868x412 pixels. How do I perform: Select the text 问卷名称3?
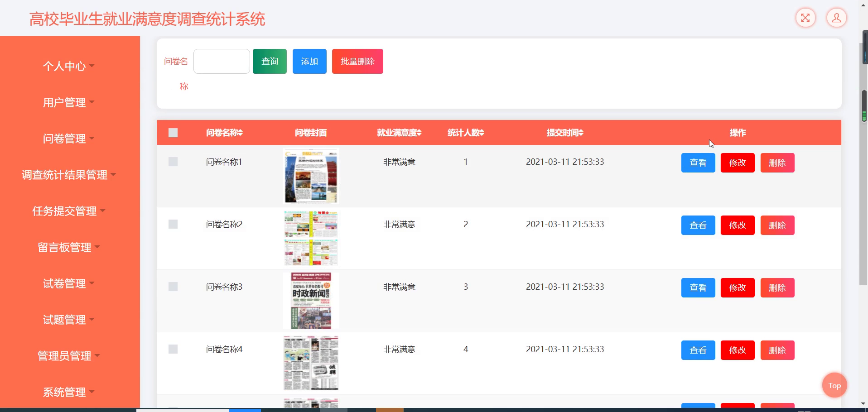(x=224, y=287)
